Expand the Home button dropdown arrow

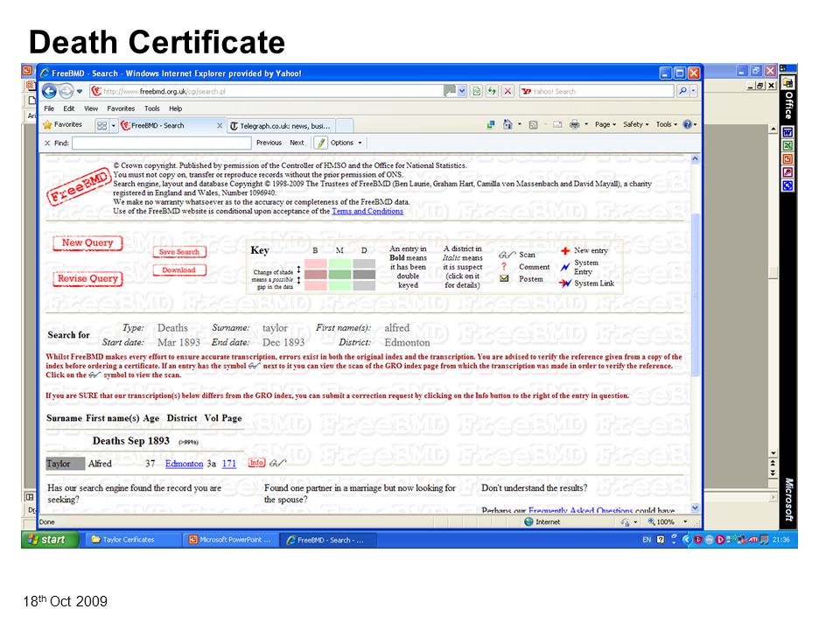click(x=520, y=124)
